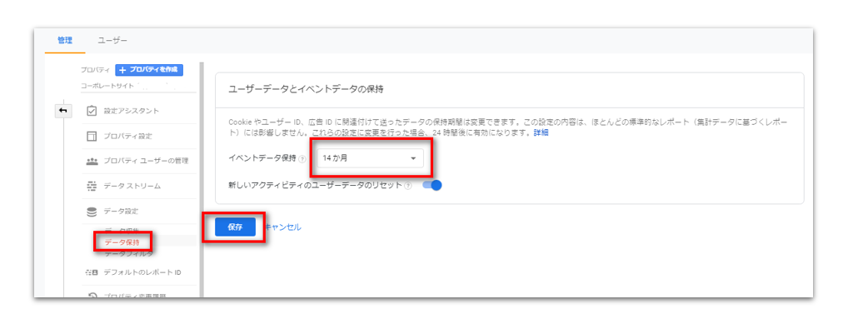The width and height of the screenshot is (868, 324).
Task: Click the 設定アシスタント checkbox icon
Action: coord(92,111)
